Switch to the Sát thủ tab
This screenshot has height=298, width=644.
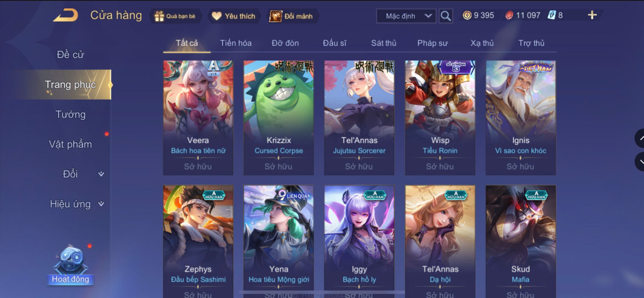point(384,43)
